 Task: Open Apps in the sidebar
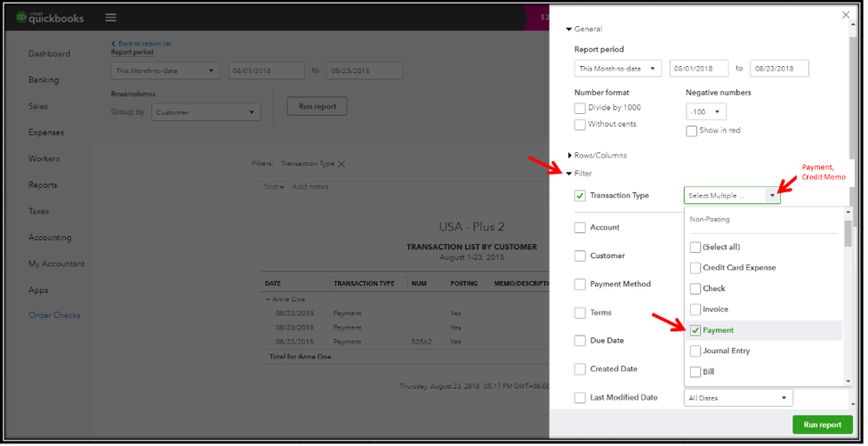tap(38, 290)
